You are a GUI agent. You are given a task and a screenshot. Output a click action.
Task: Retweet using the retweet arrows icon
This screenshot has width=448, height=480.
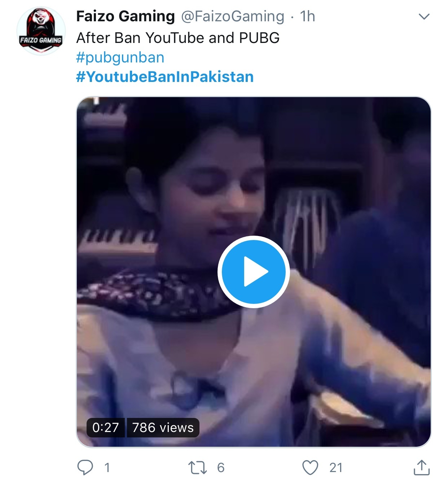click(x=198, y=468)
